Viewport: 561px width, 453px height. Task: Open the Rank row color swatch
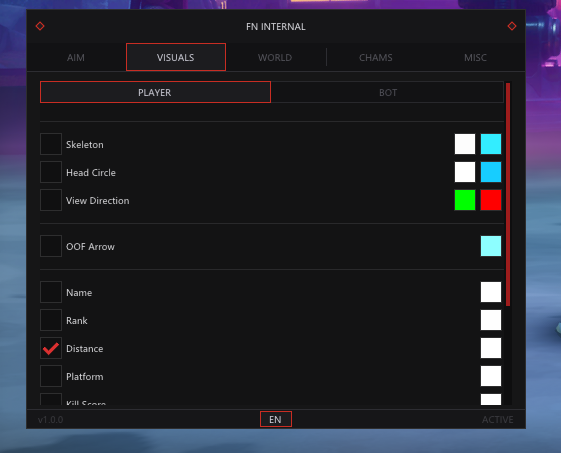pos(491,320)
